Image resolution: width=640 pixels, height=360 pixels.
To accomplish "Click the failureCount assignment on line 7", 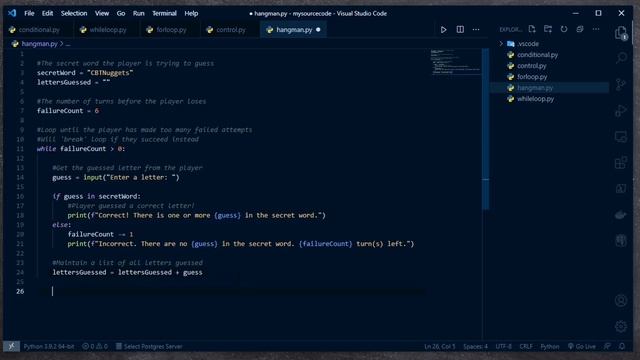I will pos(68,111).
